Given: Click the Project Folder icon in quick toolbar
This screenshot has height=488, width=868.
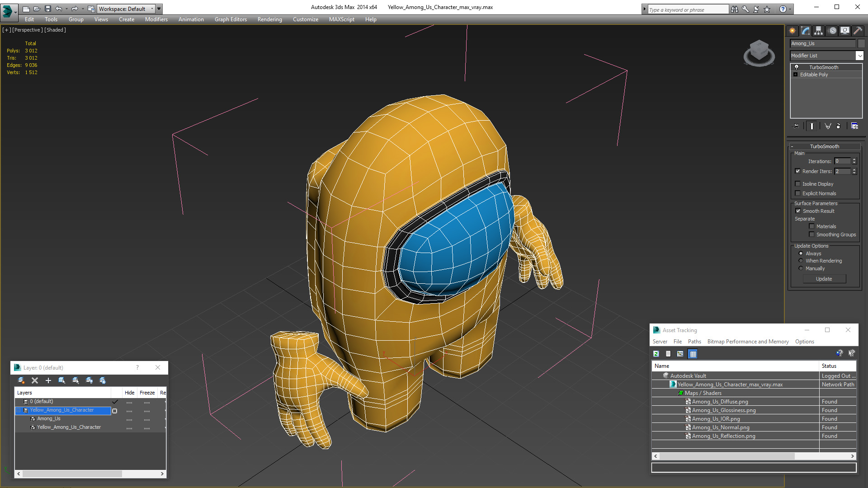Looking at the screenshot, I should [91, 9].
